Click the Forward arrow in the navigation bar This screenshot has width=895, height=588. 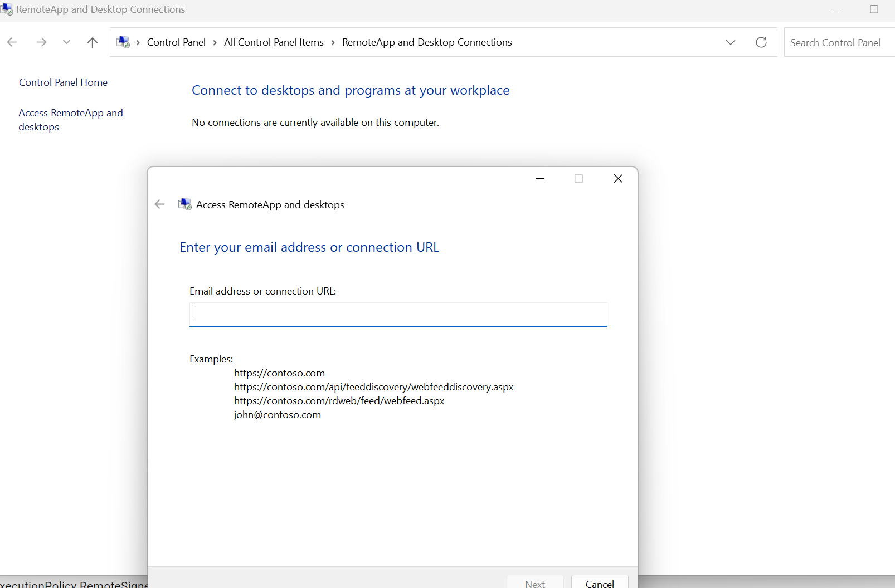pyautogui.click(x=41, y=42)
